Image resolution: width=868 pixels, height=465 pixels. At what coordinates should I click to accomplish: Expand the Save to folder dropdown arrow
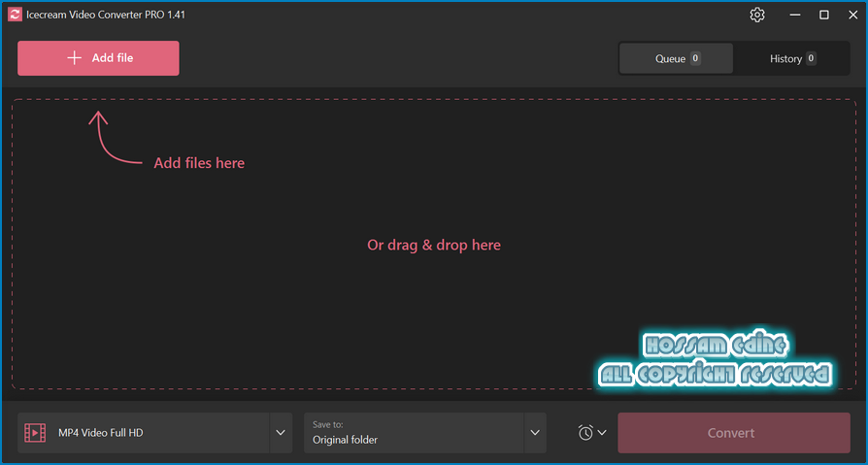(535, 433)
